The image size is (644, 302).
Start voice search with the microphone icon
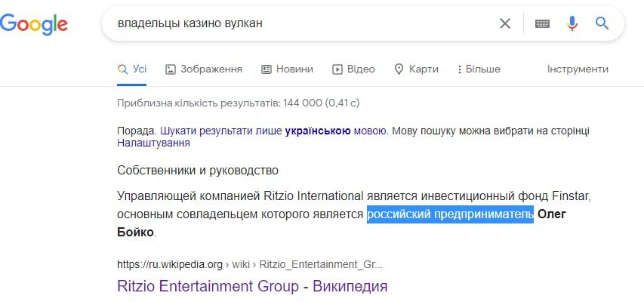[x=572, y=23]
